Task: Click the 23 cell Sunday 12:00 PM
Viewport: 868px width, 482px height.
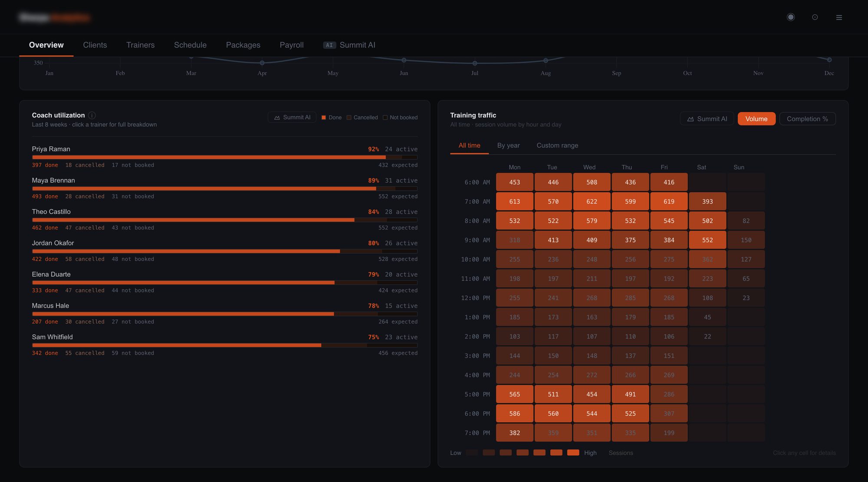Action: [746, 298]
